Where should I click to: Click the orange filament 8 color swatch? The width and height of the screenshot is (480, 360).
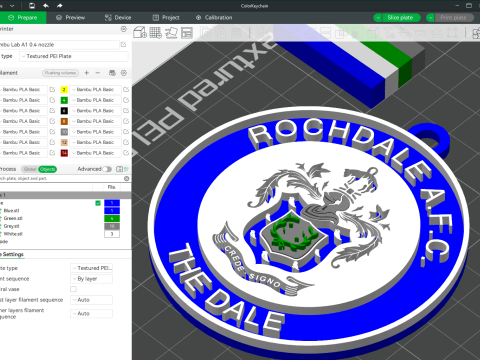click(64, 121)
